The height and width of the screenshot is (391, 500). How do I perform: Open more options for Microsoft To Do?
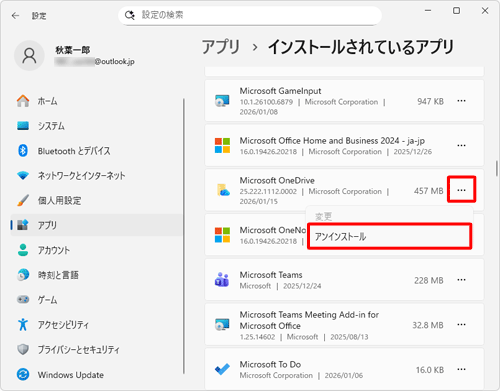point(461,369)
